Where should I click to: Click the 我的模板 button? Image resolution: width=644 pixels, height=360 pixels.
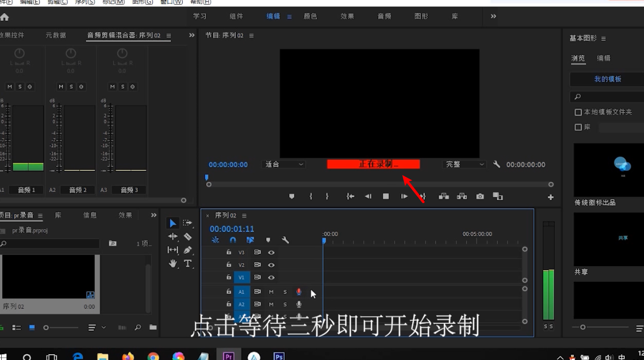[607, 79]
